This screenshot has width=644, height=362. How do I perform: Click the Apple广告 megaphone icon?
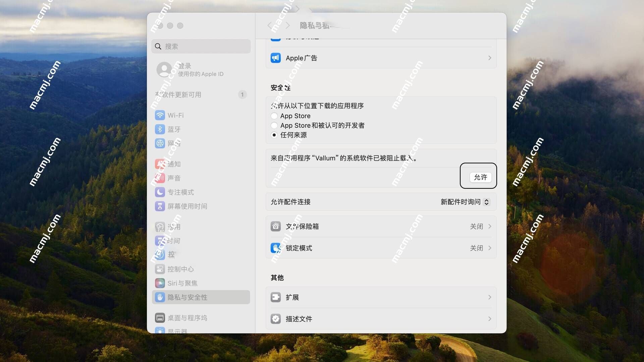pos(276,58)
